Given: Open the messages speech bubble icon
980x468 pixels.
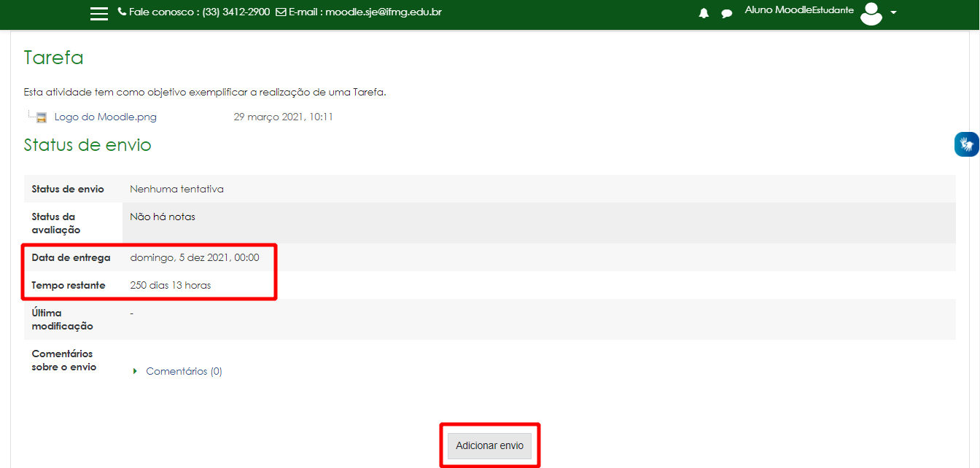Looking at the screenshot, I should (x=726, y=13).
